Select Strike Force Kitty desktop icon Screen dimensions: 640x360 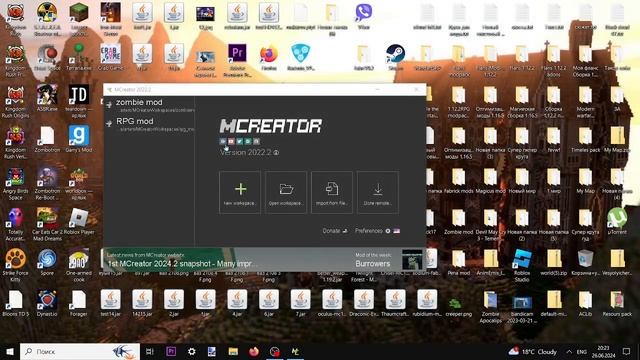coord(16,265)
